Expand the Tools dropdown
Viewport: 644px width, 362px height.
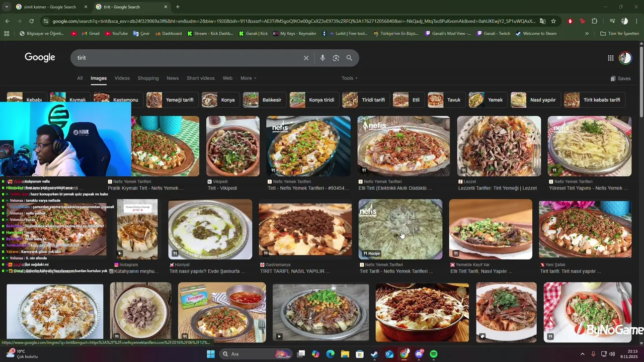click(x=350, y=78)
